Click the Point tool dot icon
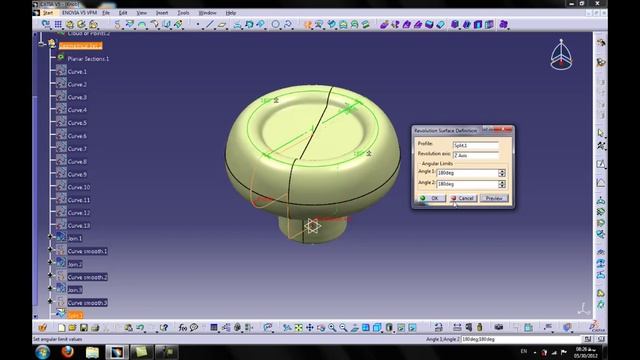Screen dimensions: 640x360 coord(198,25)
